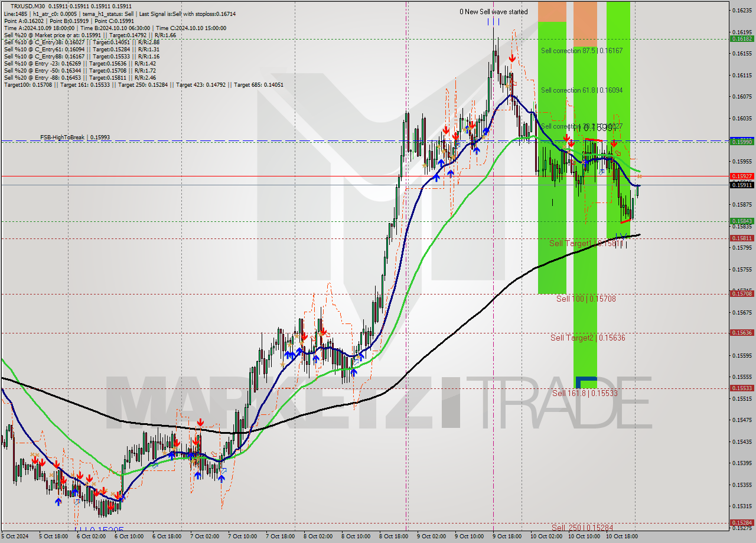Viewport: 756px width, 543px height.
Task: Click the '8 Oct 18:00' time axis label
Action: tap(394, 537)
